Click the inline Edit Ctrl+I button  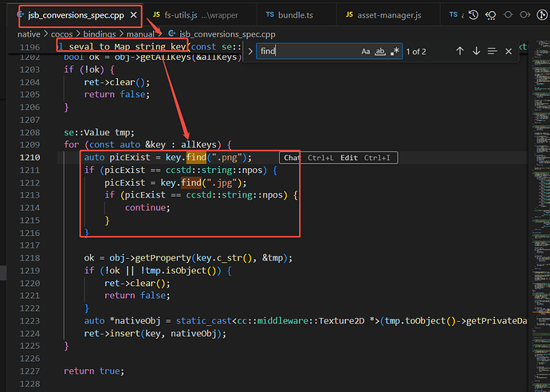click(365, 158)
